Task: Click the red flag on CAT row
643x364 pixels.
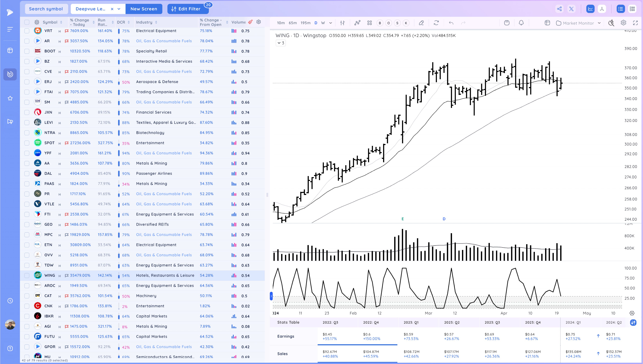Action: tap(67, 296)
